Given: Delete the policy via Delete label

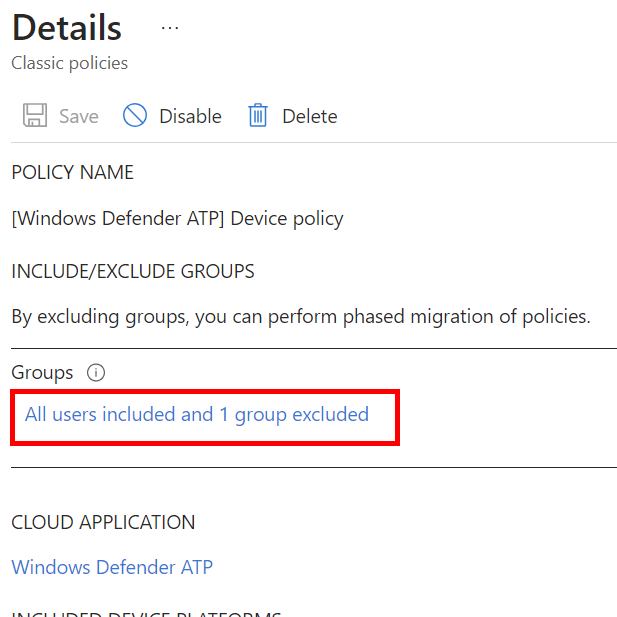Looking at the screenshot, I should 309,116.
